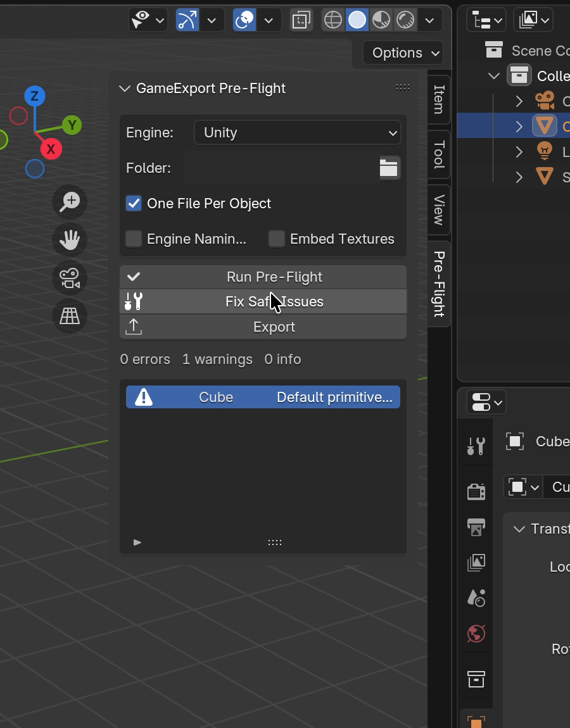Open selectability and visibility dropdown
Image resolution: width=570 pixels, height=728 pixels.
148,20
